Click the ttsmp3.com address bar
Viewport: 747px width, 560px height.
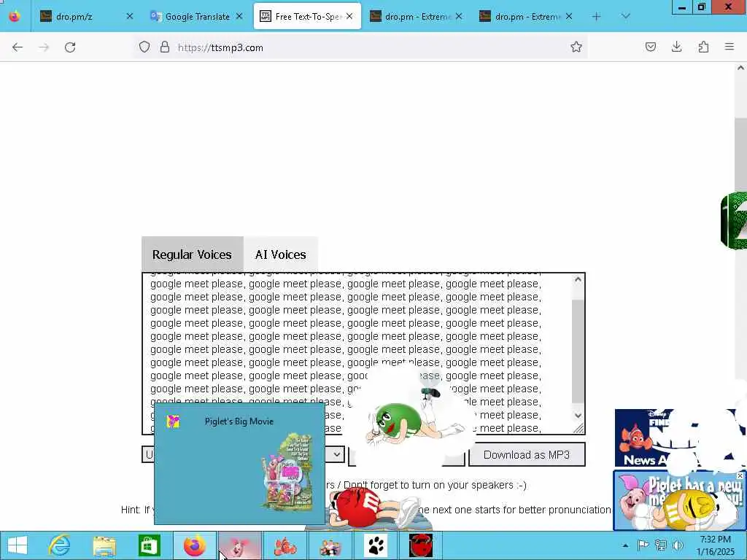click(362, 47)
